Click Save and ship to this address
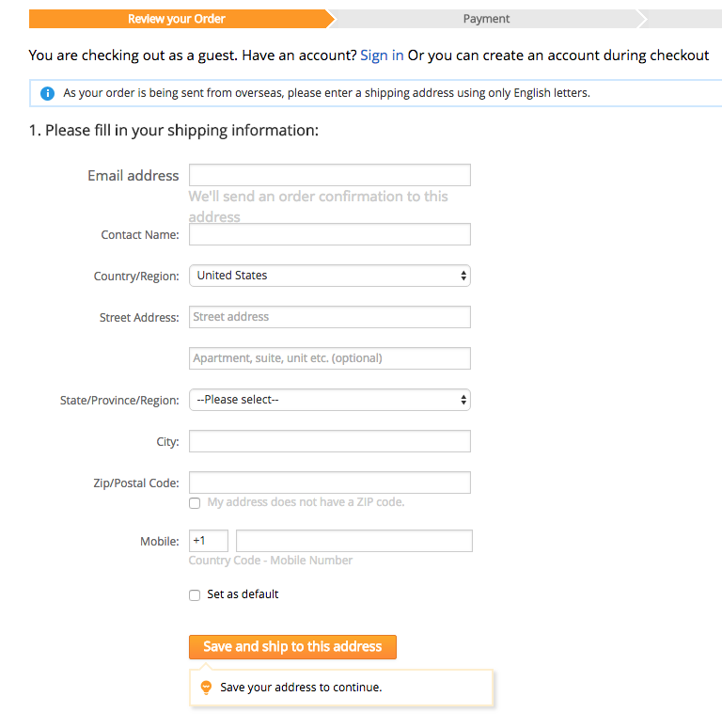The height and width of the screenshot is (728, 722). pos(292,647)
